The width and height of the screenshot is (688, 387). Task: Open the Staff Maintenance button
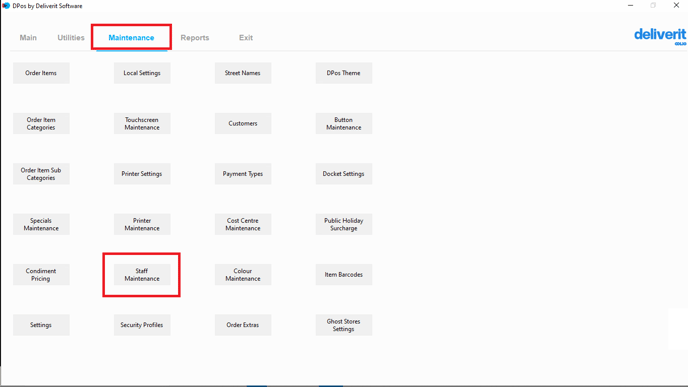coord(142,275)
